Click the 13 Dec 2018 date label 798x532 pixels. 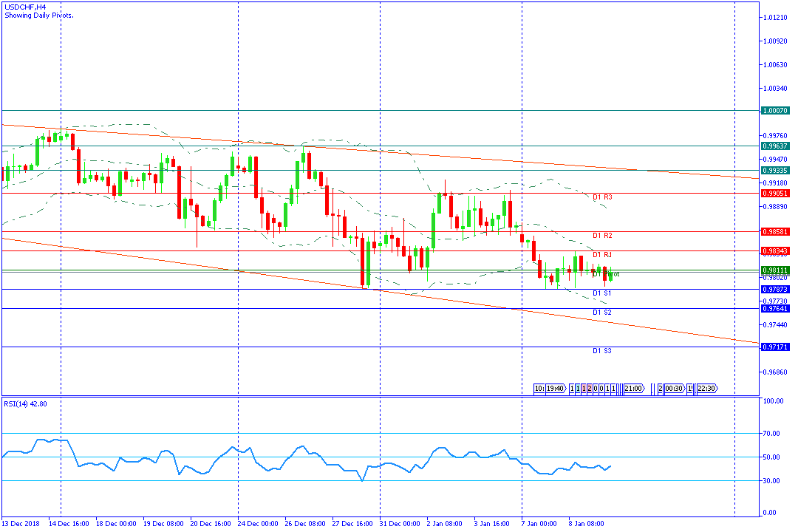(x=19, y=524)
